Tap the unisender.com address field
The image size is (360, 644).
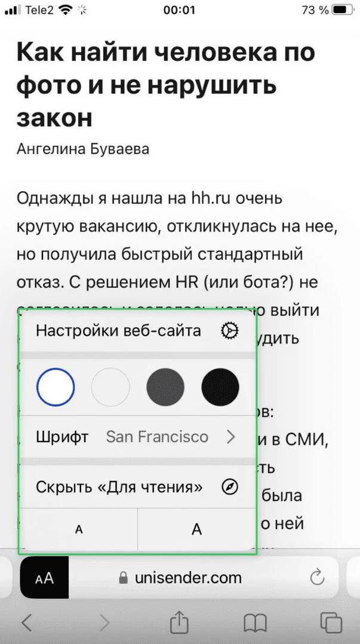[x=187, y=578]
